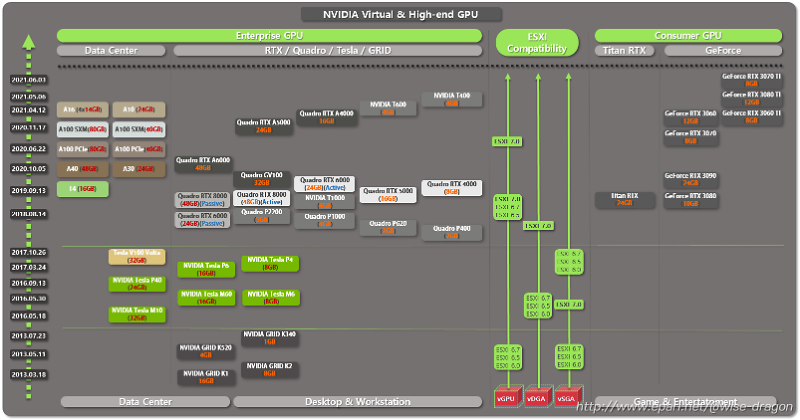Select the NVIDIA GRID K520 4GB box

coord(206,351)
